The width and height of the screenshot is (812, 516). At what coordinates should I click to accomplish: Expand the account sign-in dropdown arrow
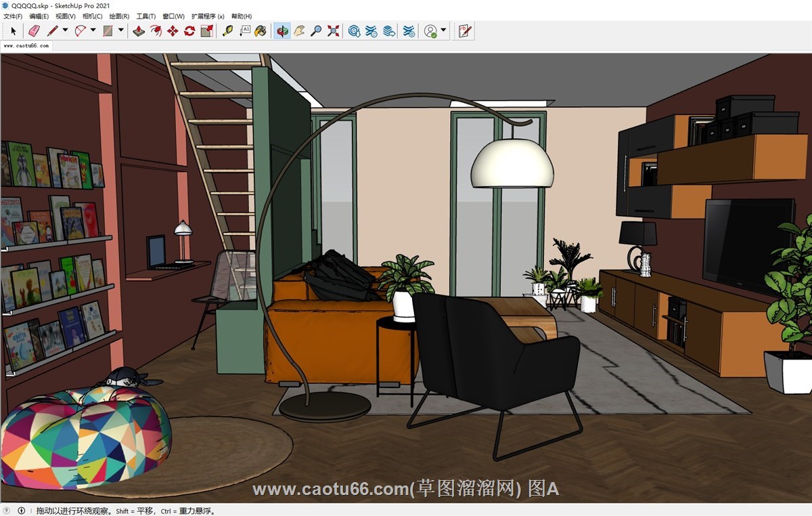(443, 30)
